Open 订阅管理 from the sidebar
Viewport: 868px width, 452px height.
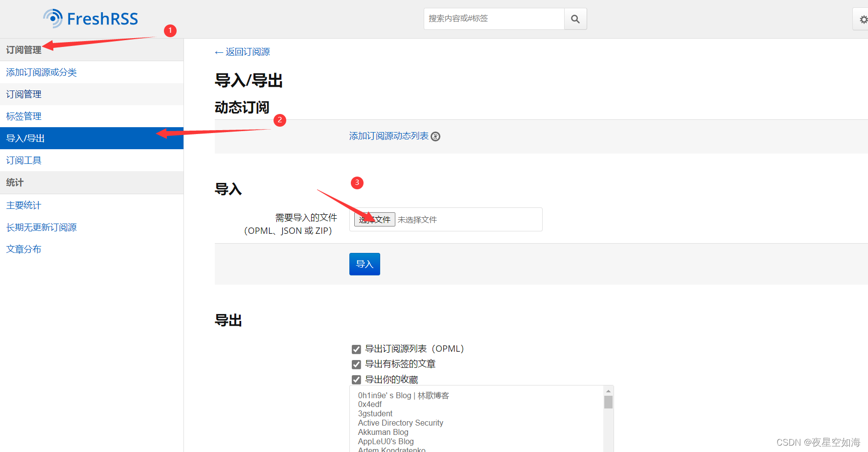click(23, 94)
